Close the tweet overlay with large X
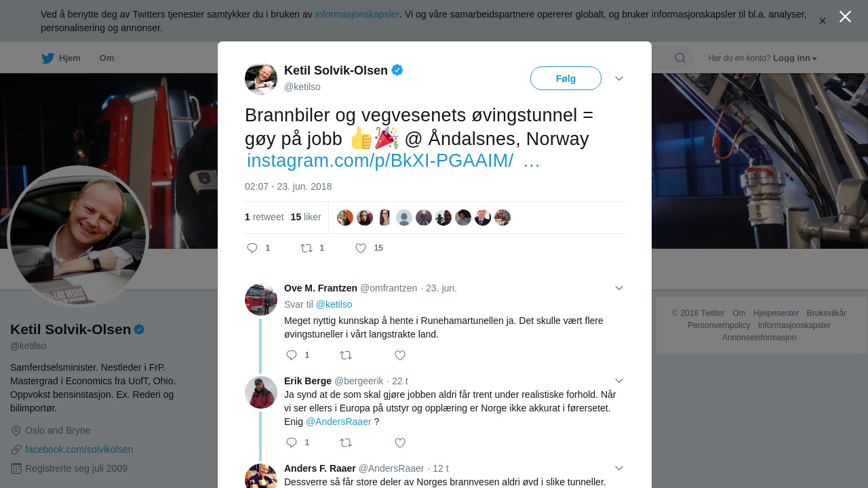Viewport: 868px width, 488px height. point(845,16)
